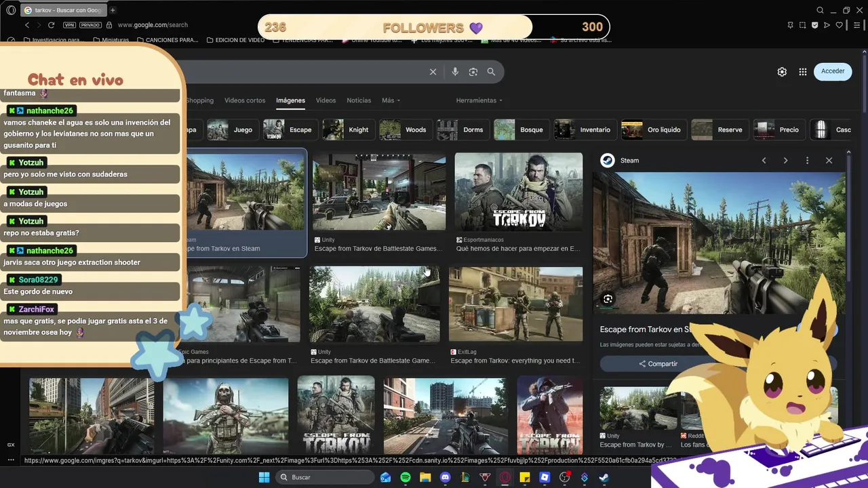This screenshot has width=868, height=488.
Task: Open Roblox from the taskbar
Action: (545, 477)
